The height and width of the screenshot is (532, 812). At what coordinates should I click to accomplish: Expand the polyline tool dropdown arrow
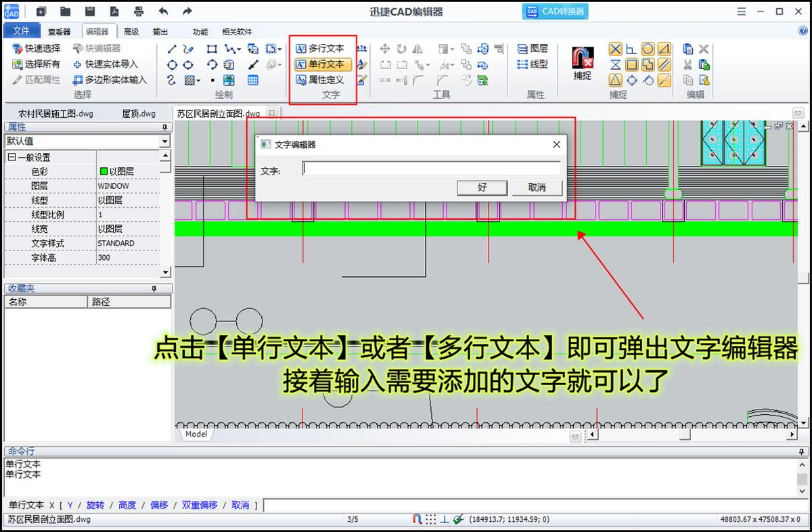point(239,49)
